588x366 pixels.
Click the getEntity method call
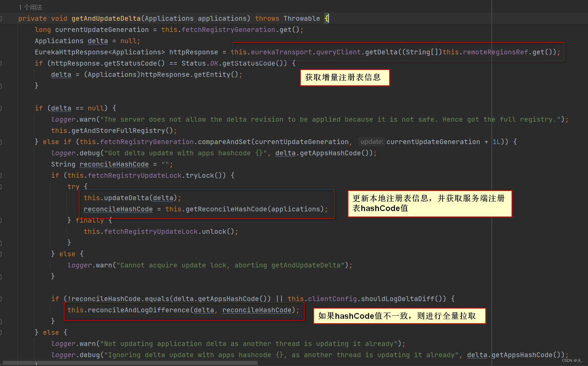click(212, 74)
